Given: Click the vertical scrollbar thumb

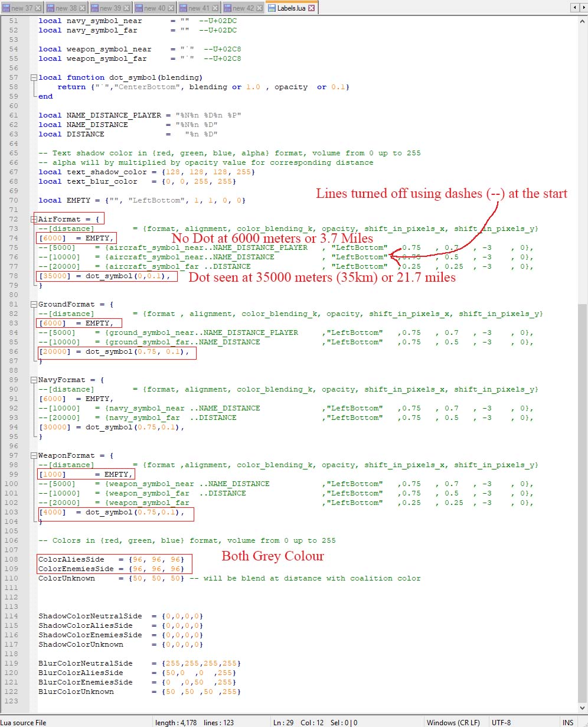Looking at the screenshot, I should 583,504.
